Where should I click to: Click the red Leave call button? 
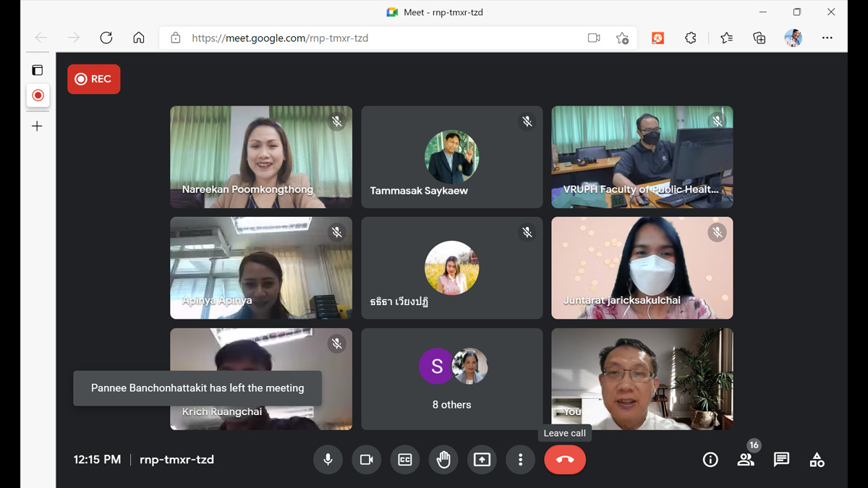[x=565, y=460]
